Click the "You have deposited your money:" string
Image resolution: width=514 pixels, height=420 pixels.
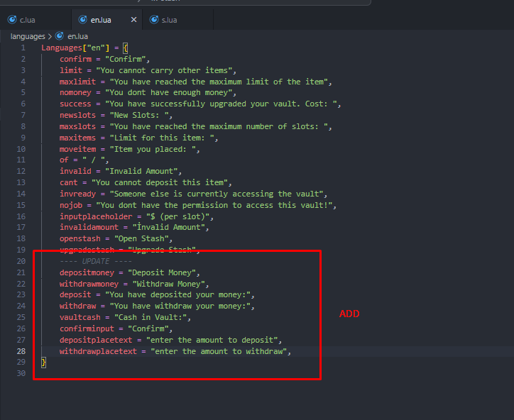coord(177,295)
